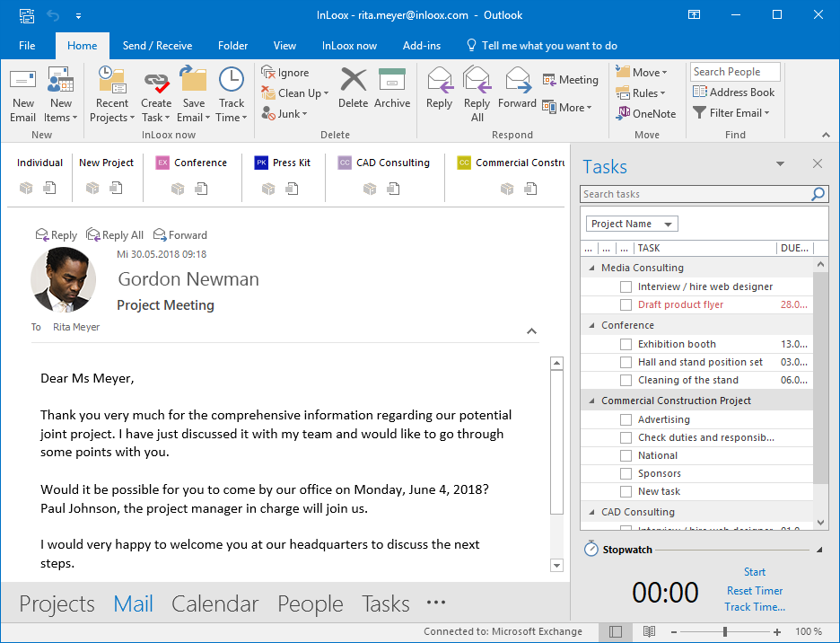Viewport: 840px width, 643px height.
Task: Switch to the Folder ribbon tab
Action: 232,46
